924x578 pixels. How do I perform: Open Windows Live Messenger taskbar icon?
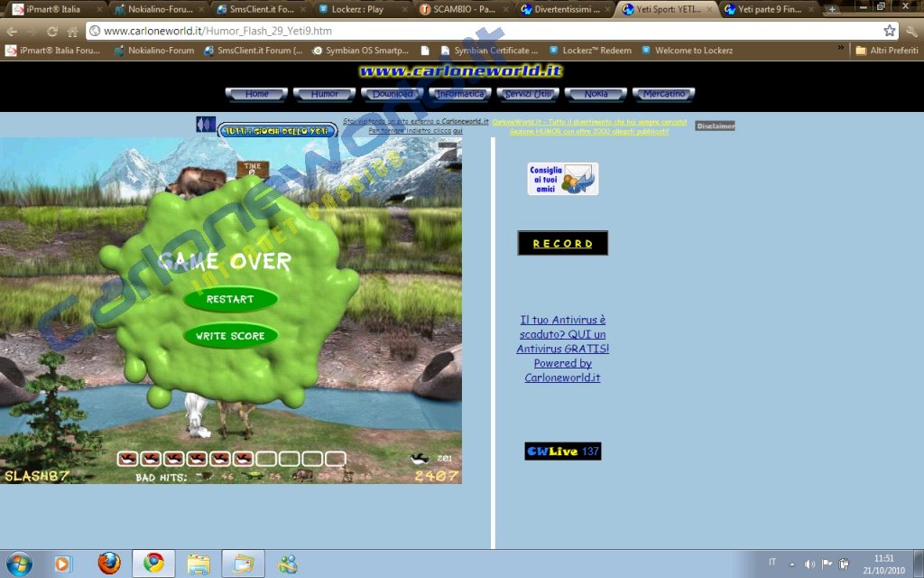pyautogui.click(x=288, y=564)
